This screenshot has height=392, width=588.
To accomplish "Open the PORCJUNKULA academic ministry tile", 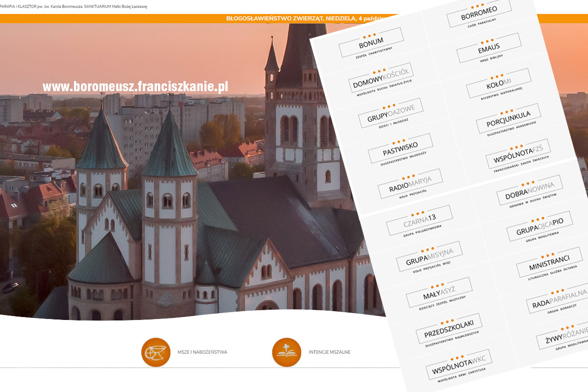I will 508,119.
